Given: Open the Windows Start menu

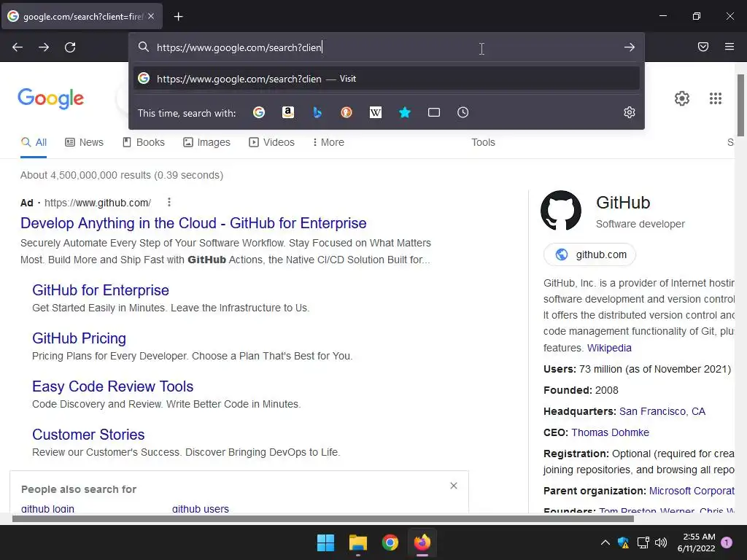Looking at the screenshot, I should click(x=326, y=542).
